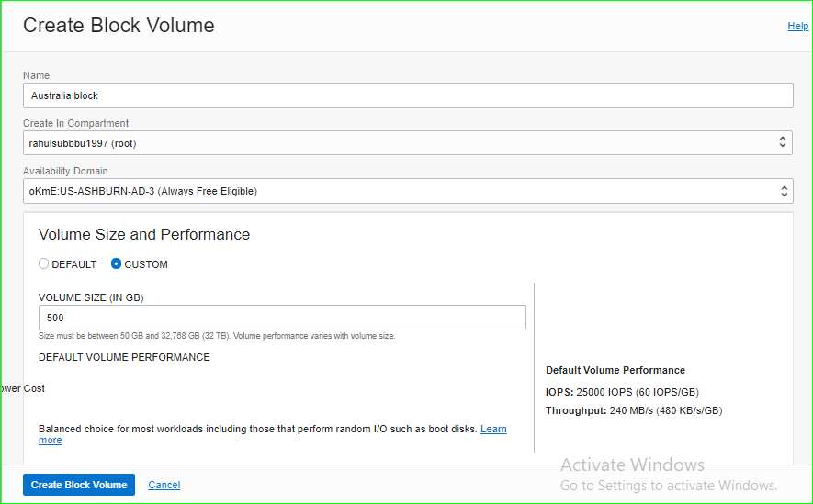Click the volume size range hint text
813x504 pixels.
tap(217, 336)
